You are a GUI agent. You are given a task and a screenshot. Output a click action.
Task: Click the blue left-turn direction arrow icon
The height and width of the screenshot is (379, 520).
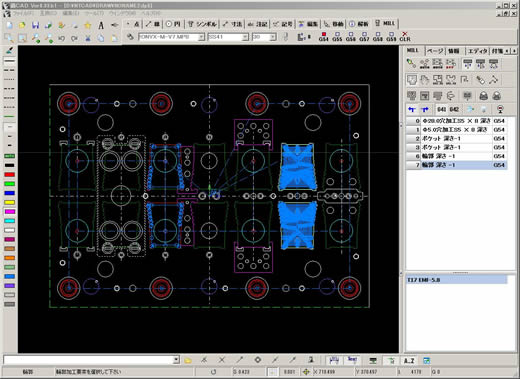[412, 109]
